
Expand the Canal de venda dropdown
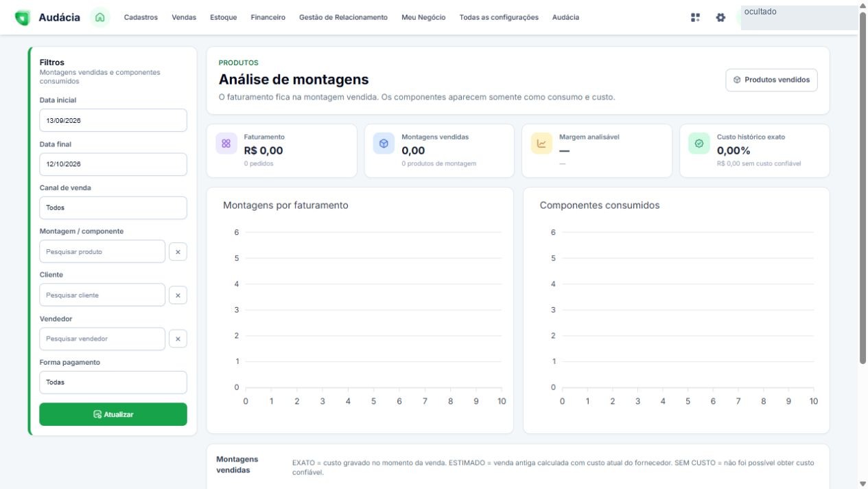(113, 208)
